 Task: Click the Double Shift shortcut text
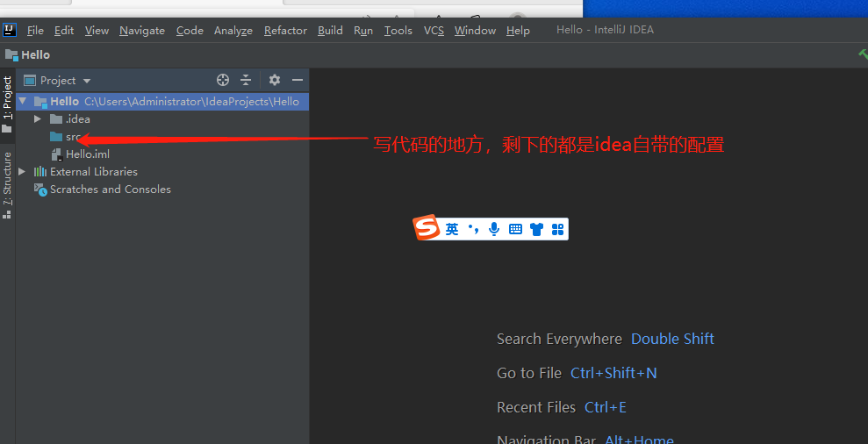tap(672, 339)
